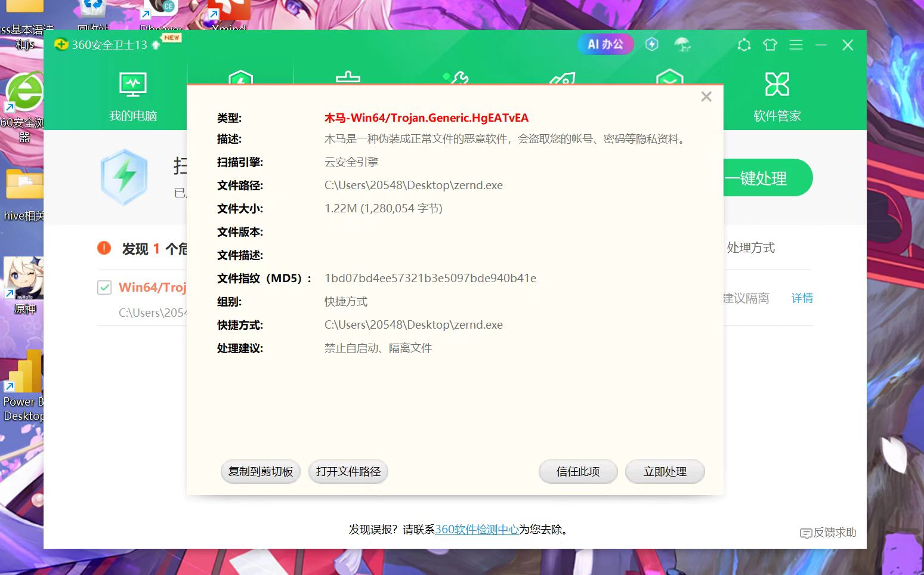Open 我的电脑 tab
Screen dimensions: 924x575
coord(133,97)
